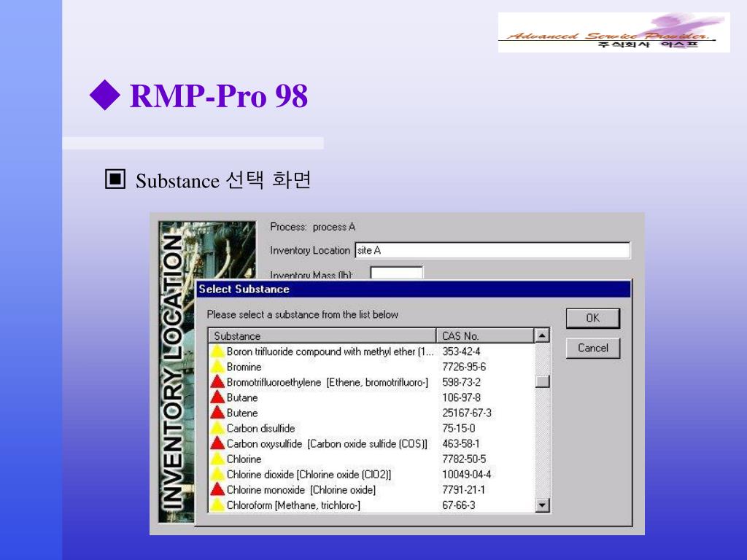Click the Substance column header
Image resolution: width=747 pixels, height=560 pixels.
(322, 335)
